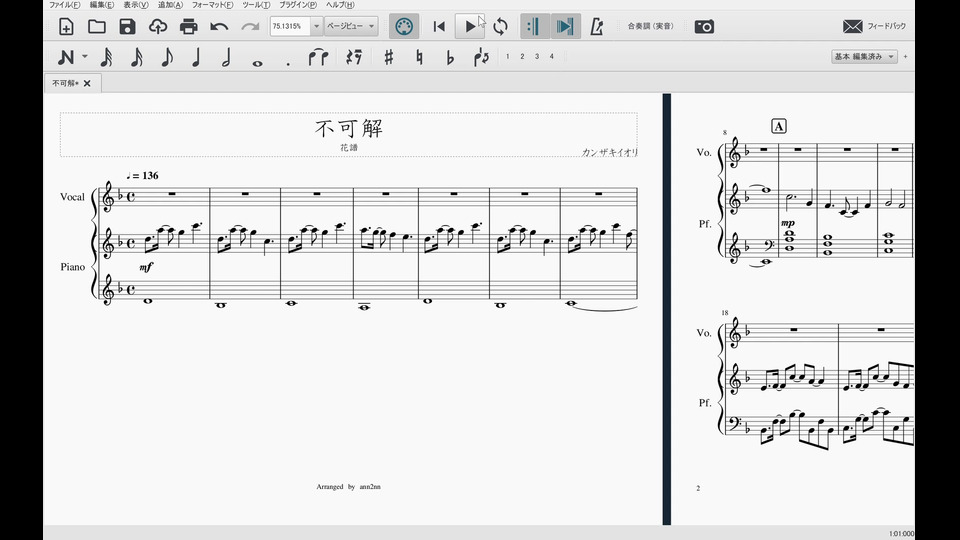Upload score online with the cloud icon
This screenshot has height=540, width=960.
coord(158,26)
